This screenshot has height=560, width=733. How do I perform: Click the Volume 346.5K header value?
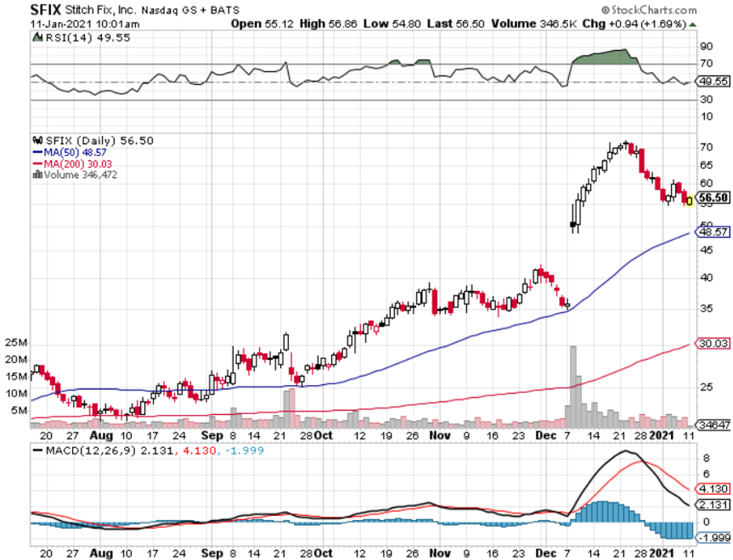point(534,24)
